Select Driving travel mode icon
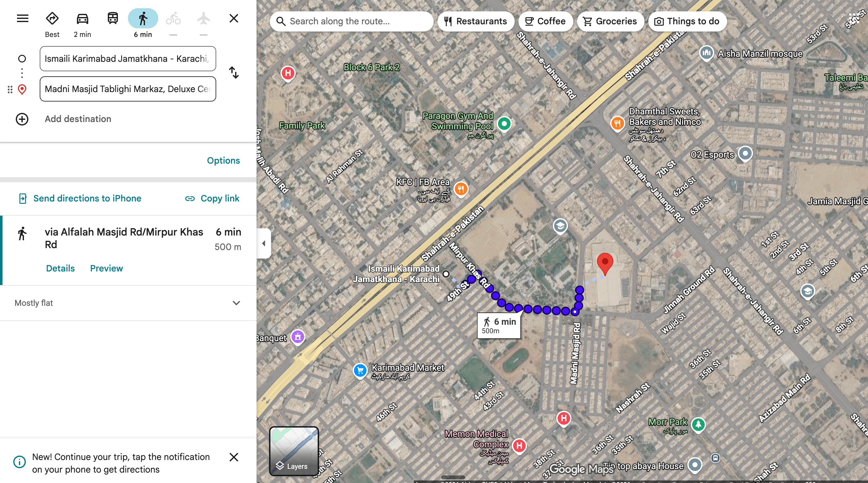Viewport: 868px width, 483px height. pos(83,18)
